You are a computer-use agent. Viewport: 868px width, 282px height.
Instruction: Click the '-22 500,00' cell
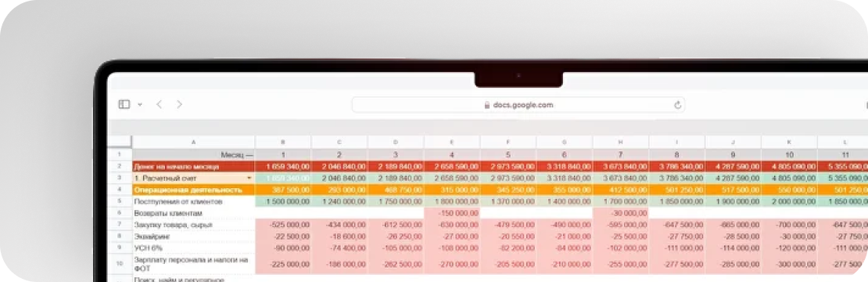[283, 237]
